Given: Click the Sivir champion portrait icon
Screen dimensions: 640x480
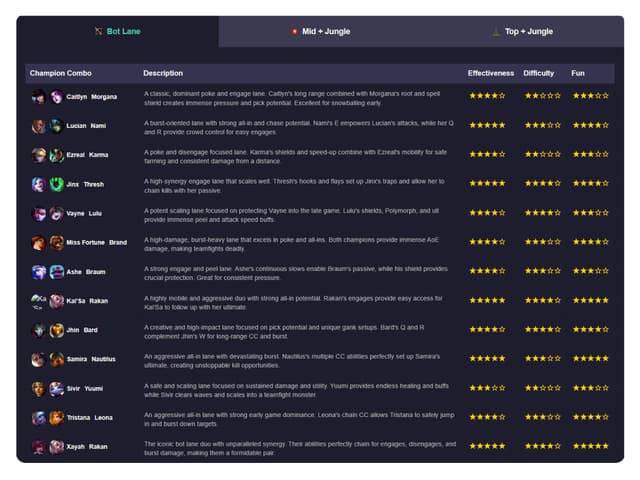Looking at the screenshot, I should pos(39,389).
